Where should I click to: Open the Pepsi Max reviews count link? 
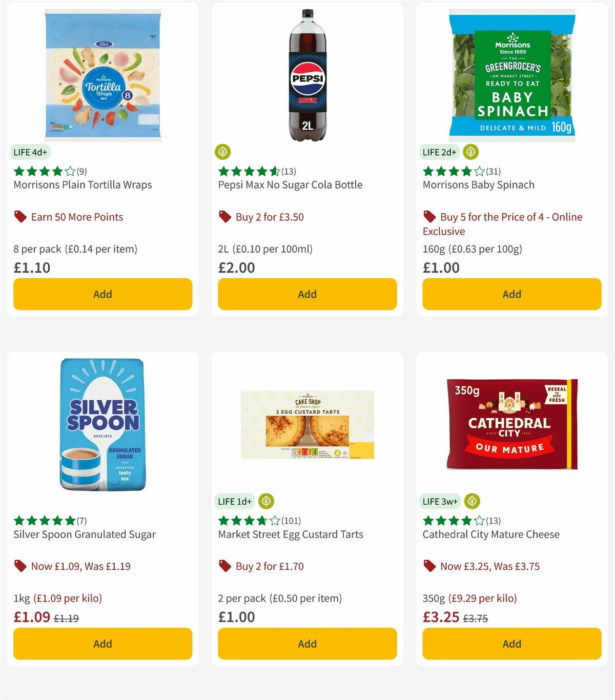click(287, 171)
